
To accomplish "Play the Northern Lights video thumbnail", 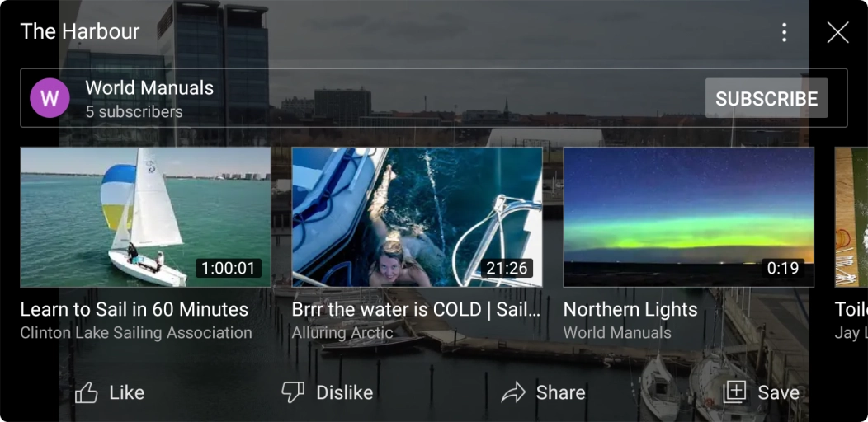I will [689, 217].
